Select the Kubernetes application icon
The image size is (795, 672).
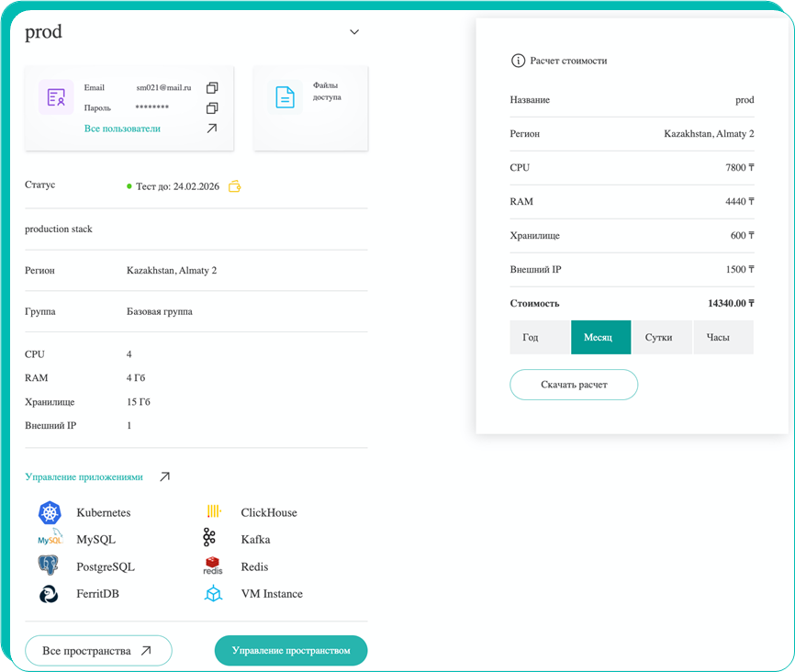[49, 513]
